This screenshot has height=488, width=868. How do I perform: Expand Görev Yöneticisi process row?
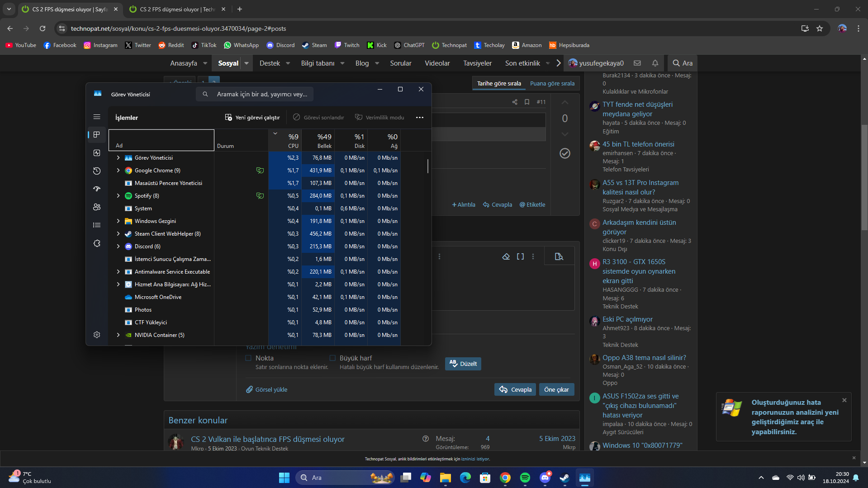tap(118, 158)
